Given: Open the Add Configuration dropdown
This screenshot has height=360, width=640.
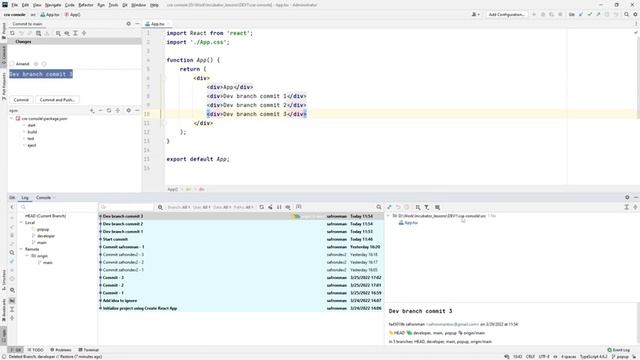Looking at the screenshot, I should (x=506, y=14).
